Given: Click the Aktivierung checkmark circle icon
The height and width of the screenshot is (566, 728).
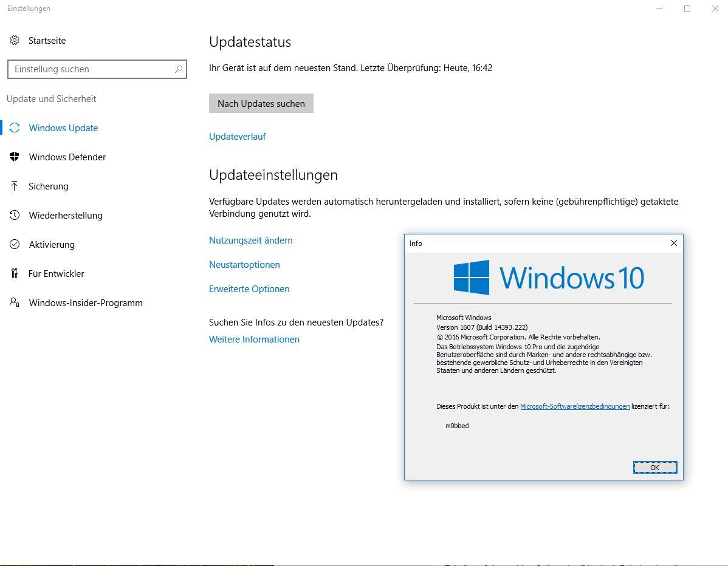Looking at the screenshot, I should (15, 245).
